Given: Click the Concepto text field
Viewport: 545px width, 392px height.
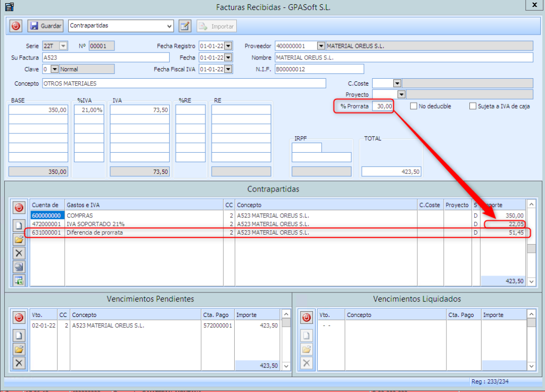Looking at the screenshot, I should 184,84.
